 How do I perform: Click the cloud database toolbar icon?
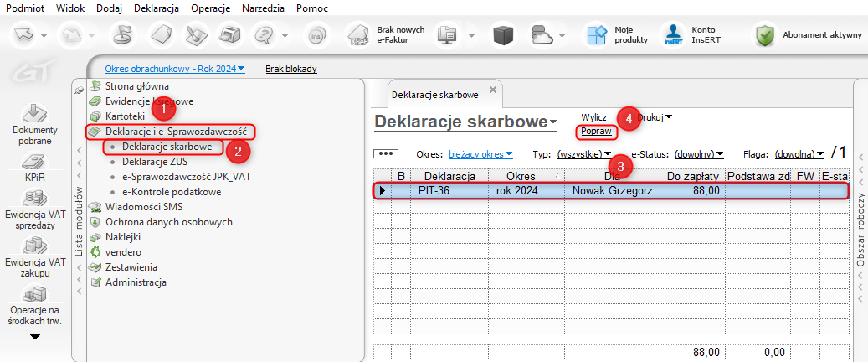[x=542, y=35]
